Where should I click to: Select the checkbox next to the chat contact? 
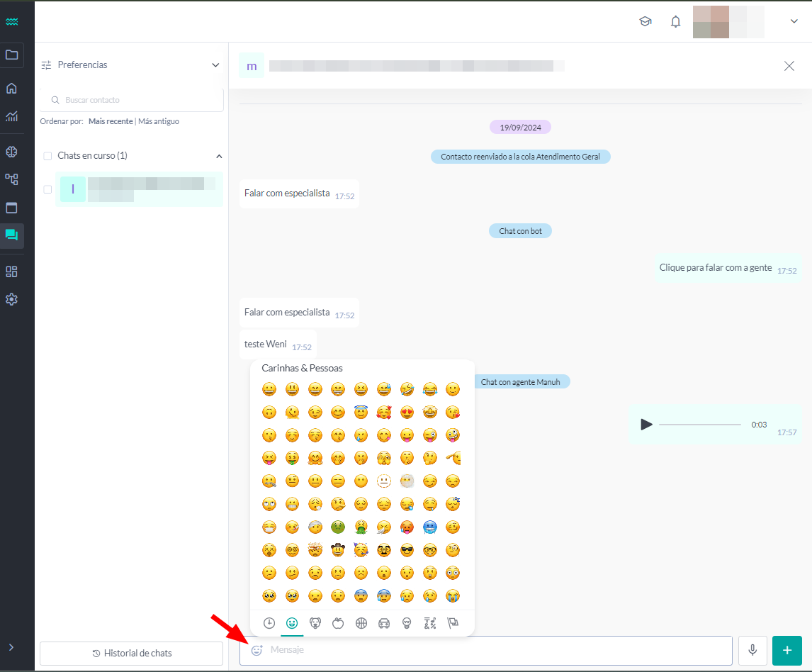pos(47,189)
